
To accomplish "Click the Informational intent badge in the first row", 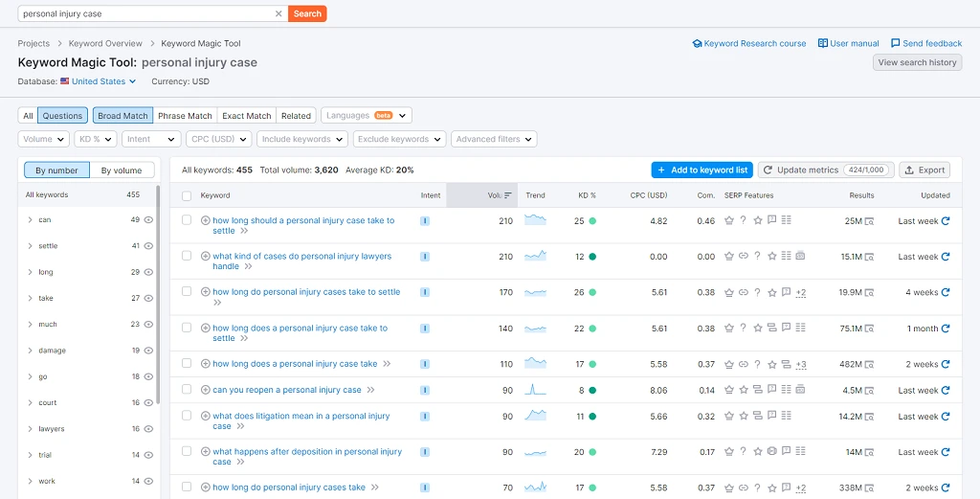I will coord(425,221).
